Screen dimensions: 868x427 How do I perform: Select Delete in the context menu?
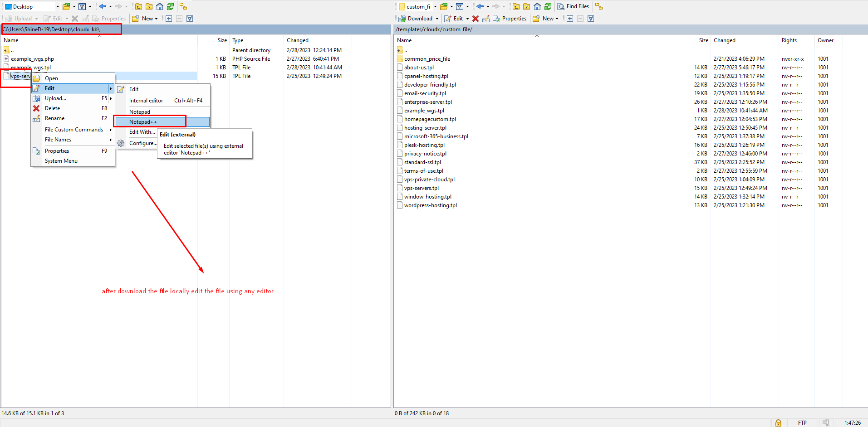coord(53,108)
